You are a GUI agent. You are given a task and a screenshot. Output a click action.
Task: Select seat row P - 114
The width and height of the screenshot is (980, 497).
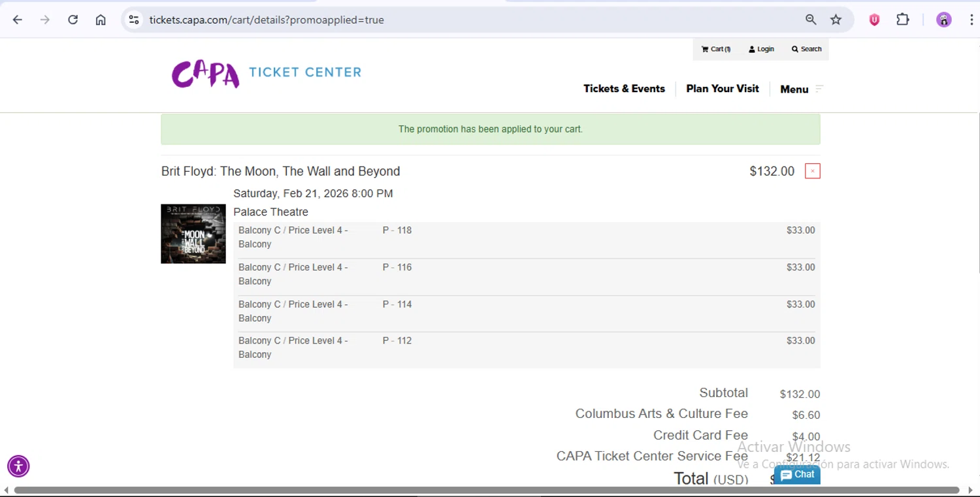click(x=527, y=312)
